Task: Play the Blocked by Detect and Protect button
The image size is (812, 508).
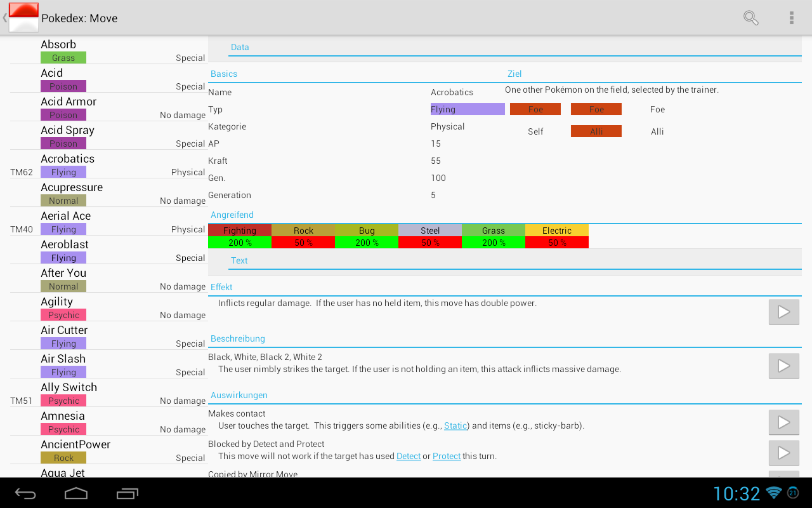Action: [783, 453]
